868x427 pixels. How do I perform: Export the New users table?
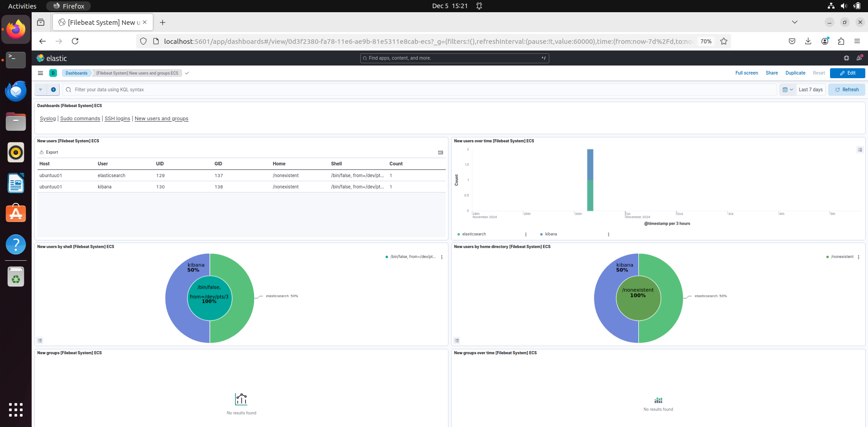(x=49, y=152)
